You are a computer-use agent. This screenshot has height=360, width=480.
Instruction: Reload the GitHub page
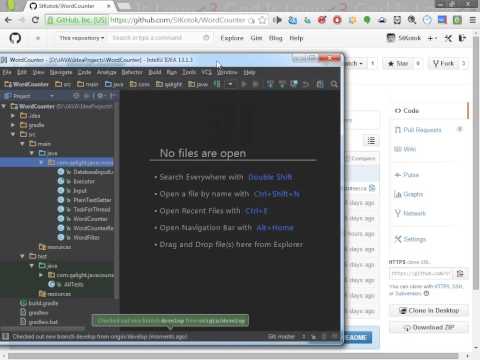pyautogui.click(x=35, y=20)
